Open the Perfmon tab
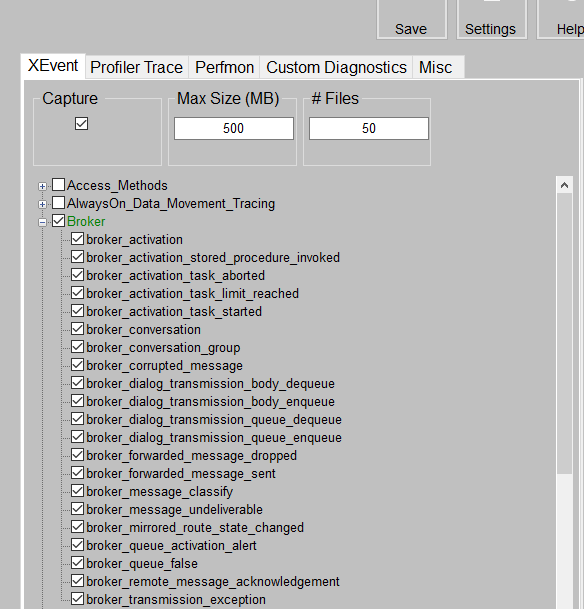584x609 pixels. pyautogui.click(x=224, y=68)
